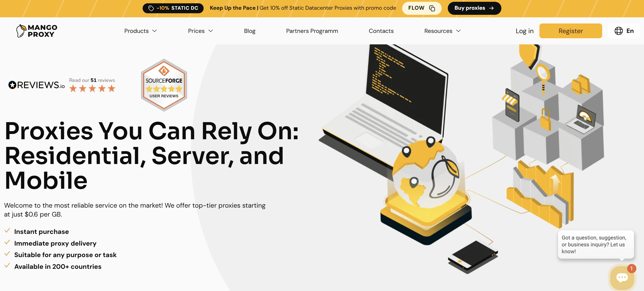This screenshot has height=291, width=644.
Task: Click the laptop and globe hero illustration
Action: 462,159
